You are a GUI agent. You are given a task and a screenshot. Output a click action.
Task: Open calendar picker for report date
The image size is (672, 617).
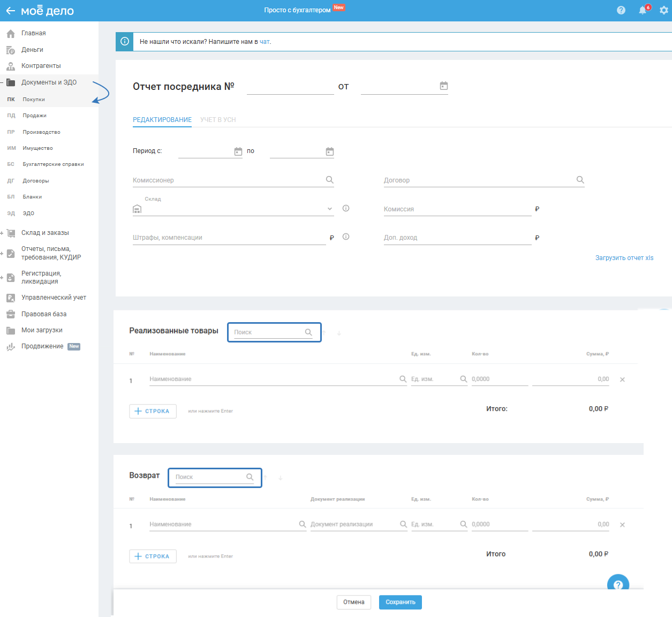click(x=444, y=86)
